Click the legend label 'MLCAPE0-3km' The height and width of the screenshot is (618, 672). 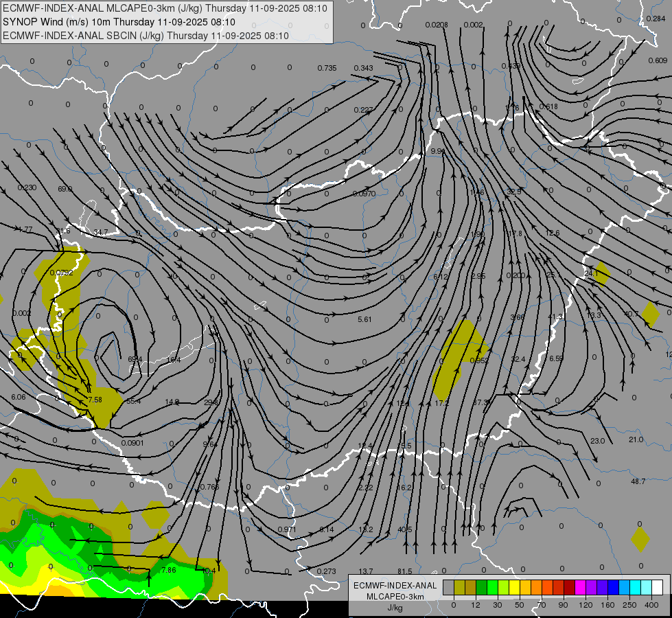pos(395,597)
